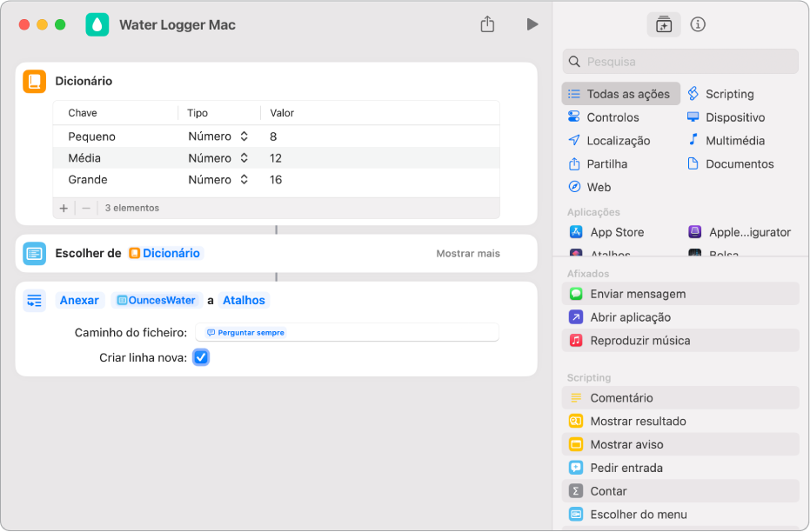Edit the value 8 for Pequeno
This screenshot has width=810, height=532.
273,136
